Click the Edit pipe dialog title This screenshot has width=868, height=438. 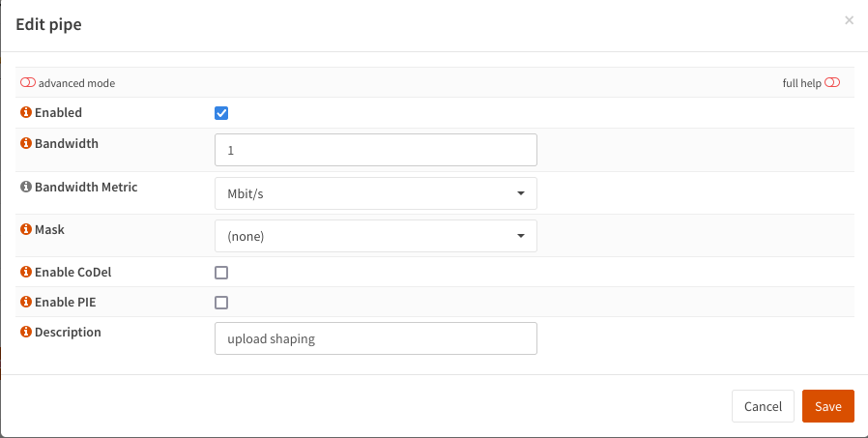point(48,25)
